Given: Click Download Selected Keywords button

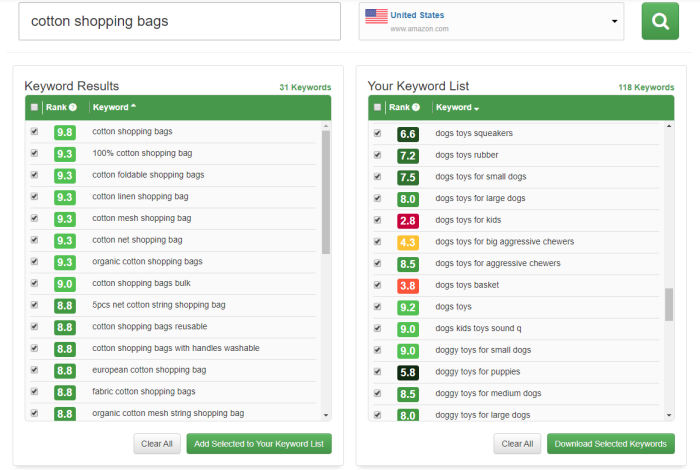Looking at the screenshot, I should 610,444.
